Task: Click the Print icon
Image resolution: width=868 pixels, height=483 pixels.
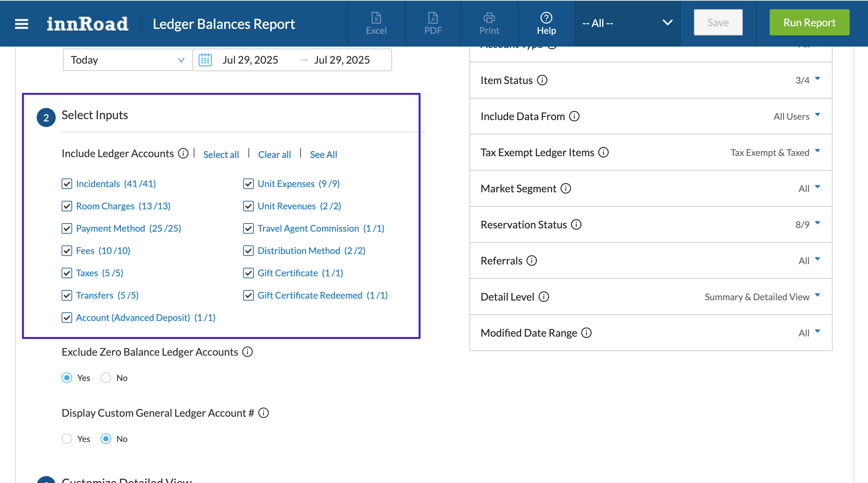Action: pos(489,23)
